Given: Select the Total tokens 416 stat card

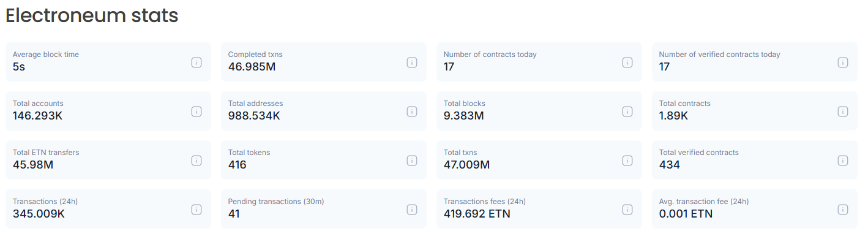Looking at the screenshot, I should pos(324,161).
